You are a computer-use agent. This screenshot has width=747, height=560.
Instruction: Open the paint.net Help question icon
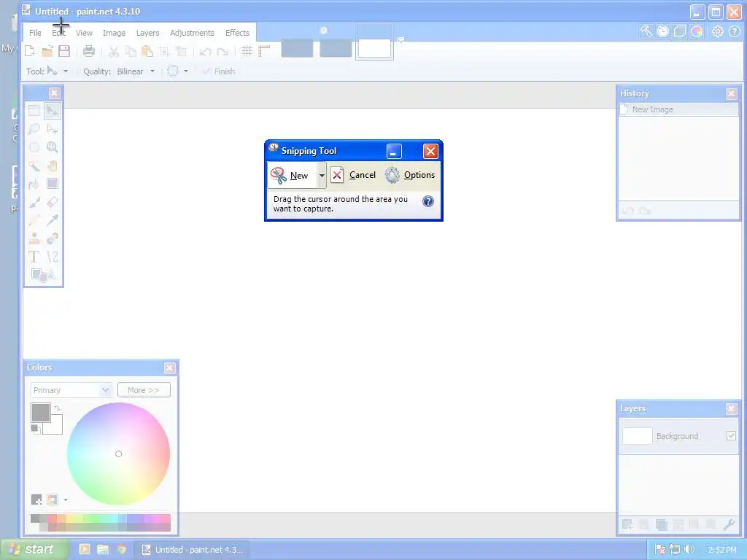735,31
